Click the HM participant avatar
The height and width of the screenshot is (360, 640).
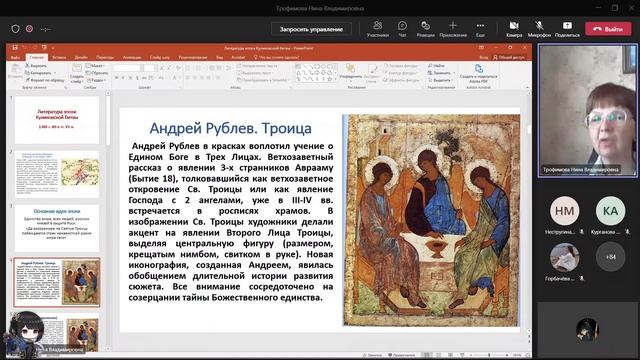point(564,211)
